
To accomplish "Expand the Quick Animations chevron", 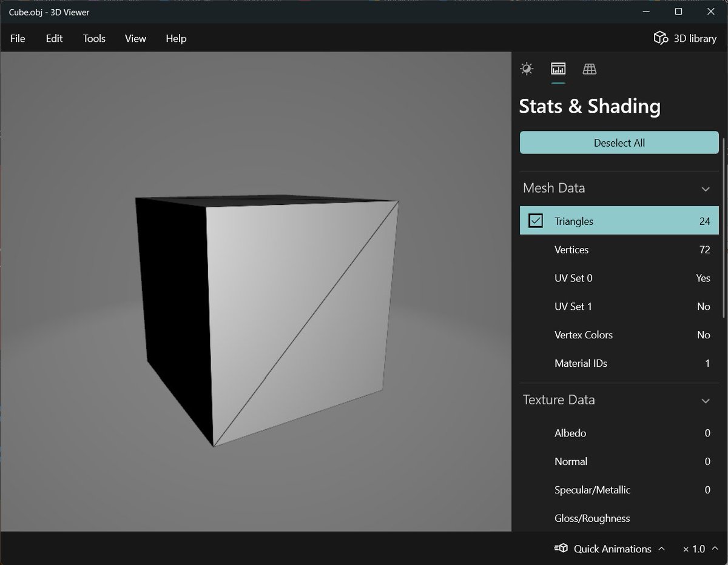I will [662, 549].
